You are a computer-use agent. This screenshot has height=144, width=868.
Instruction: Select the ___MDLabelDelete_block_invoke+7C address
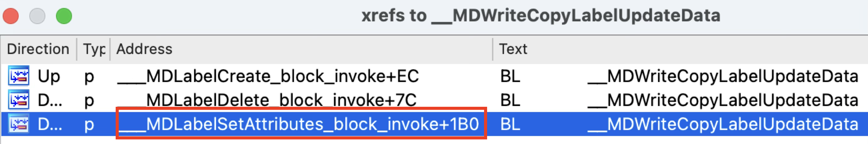click(x=266, y=100)
